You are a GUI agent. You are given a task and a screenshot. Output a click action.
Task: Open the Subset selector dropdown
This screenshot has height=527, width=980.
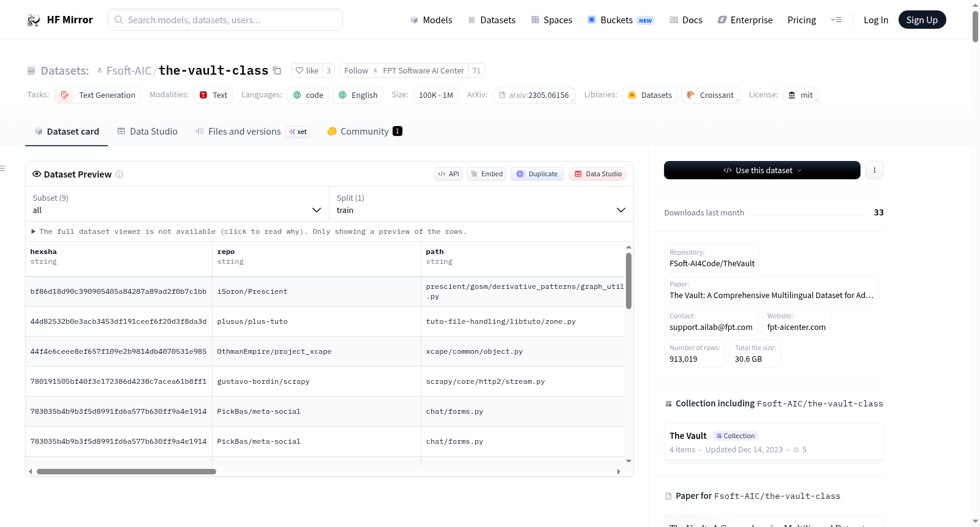click(x=177, y=204)
